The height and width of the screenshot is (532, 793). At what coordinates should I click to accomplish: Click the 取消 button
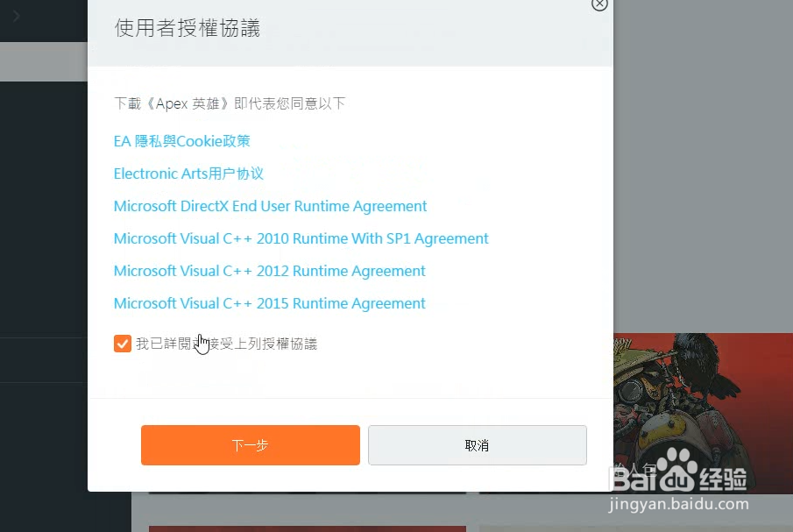click(x=478, y=445)
